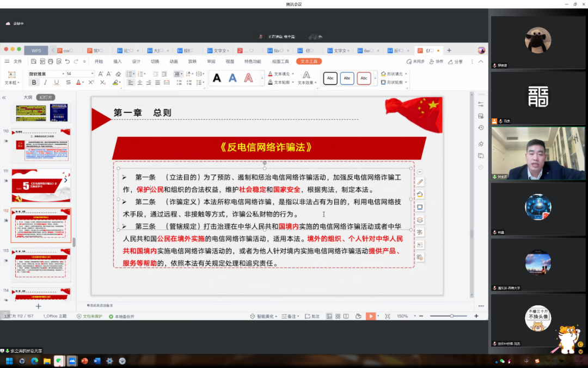Click the 分享 share button
The height and width of the screenshot is (368, 588).
pyautogui.click(x=456, y=62)
